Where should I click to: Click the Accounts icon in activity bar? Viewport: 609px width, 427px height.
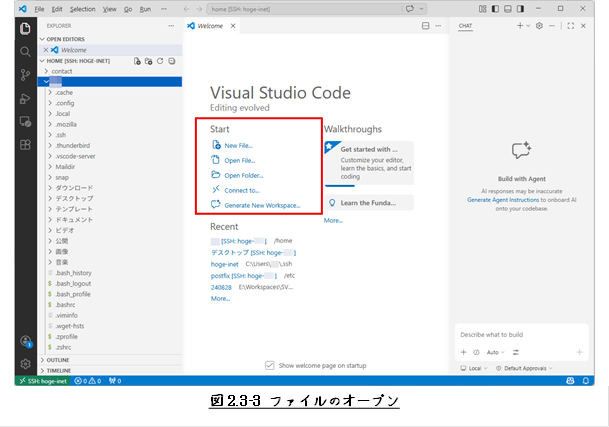click(x=25, y=340)
